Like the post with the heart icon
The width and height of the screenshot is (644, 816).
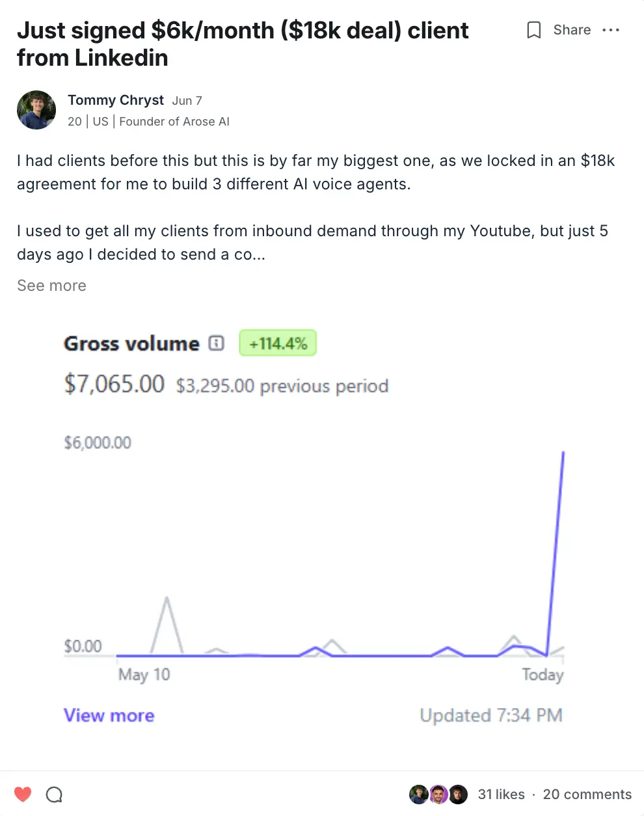pos(23,795)
